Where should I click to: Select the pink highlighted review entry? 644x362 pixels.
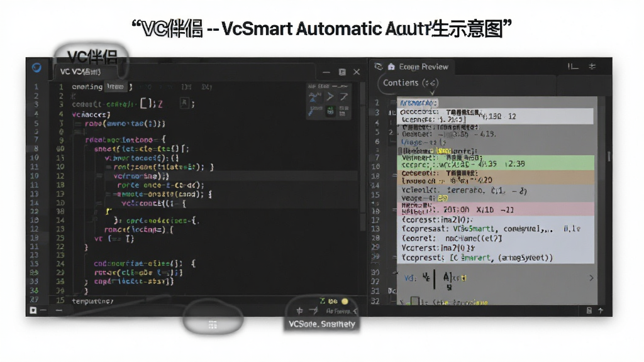tap(496, 209)
